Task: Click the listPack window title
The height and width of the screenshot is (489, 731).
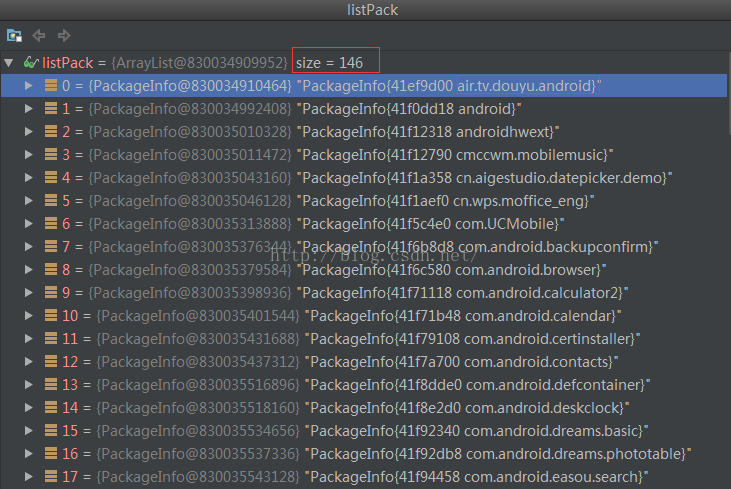Action: click(x=372, y=10)
